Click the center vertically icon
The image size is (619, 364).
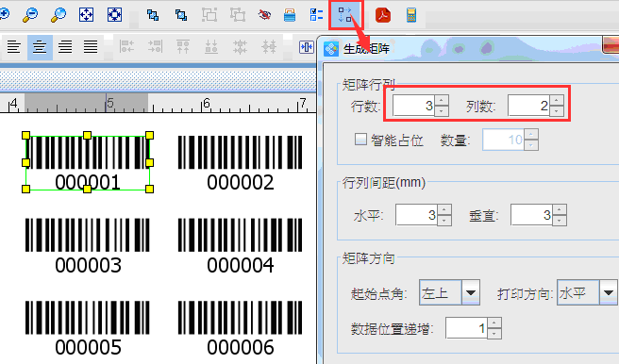pyautogui.click(x=269, y=47)
